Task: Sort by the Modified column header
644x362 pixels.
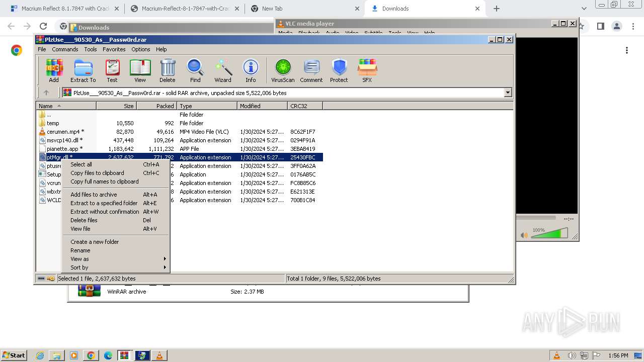Action: coord(262,106)
